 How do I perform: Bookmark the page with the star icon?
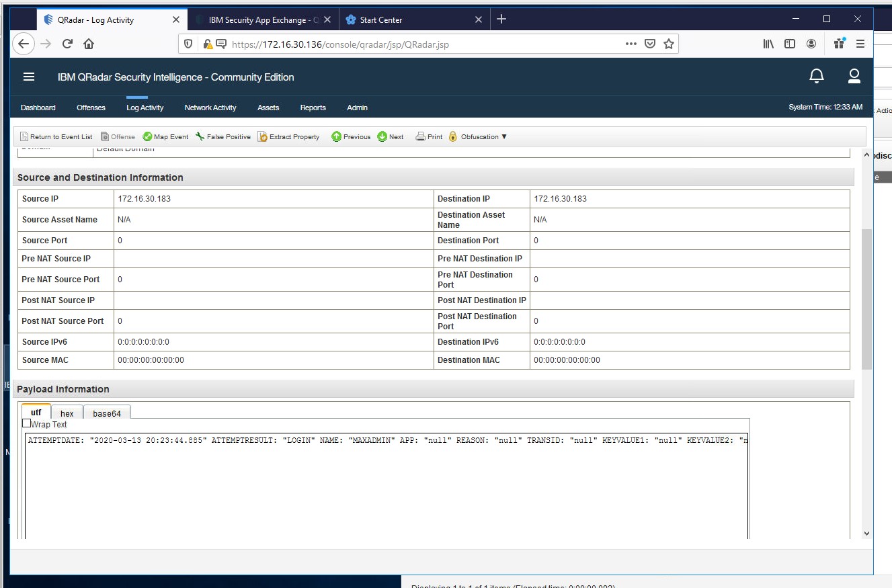point(669,43)
